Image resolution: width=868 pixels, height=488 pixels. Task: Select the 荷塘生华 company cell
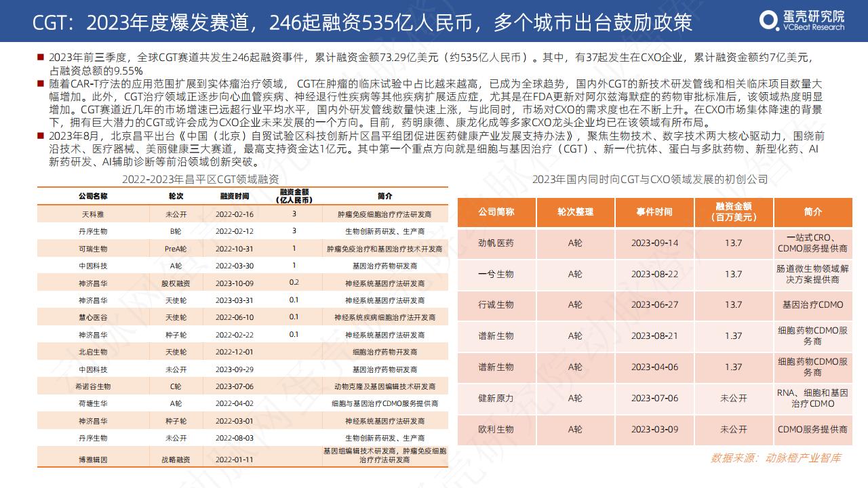94,404
